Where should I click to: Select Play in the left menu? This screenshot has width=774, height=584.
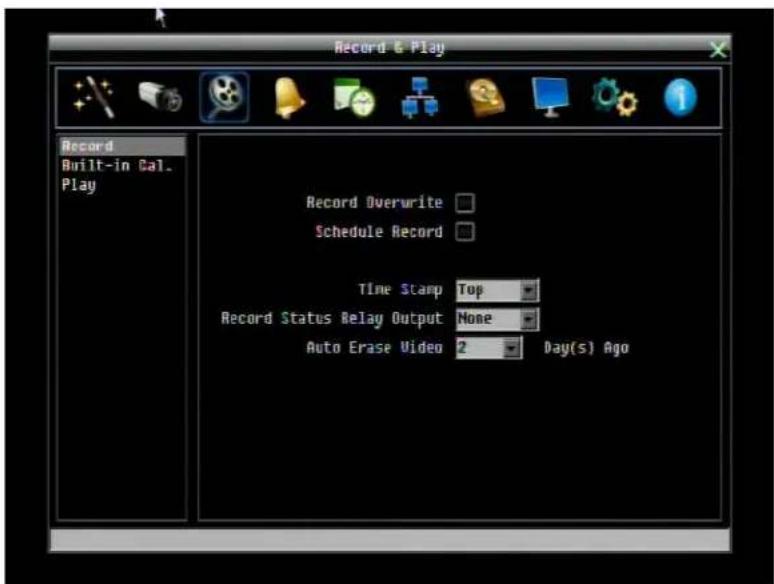pyautogui.click(x=79, y=185)
